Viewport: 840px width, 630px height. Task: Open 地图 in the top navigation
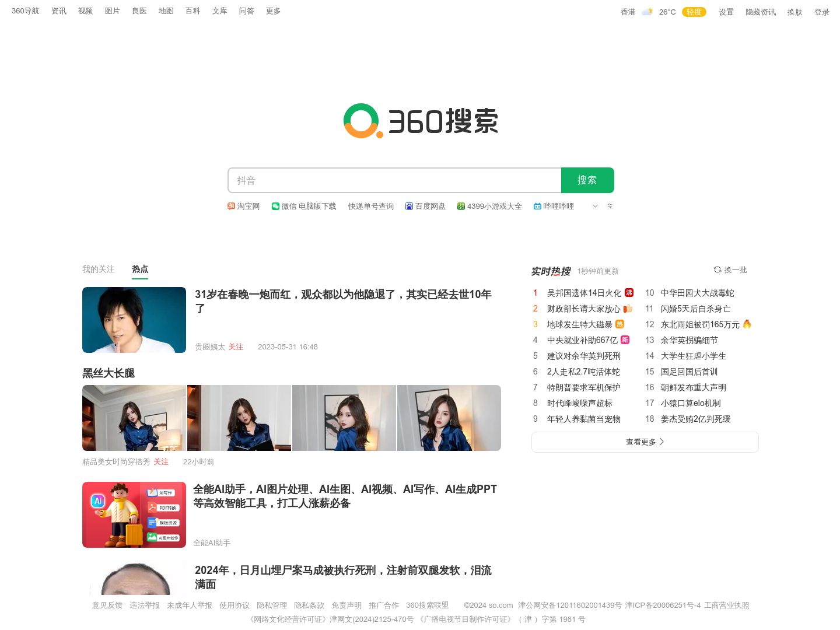pyautogui.click(x=166, y=11)
